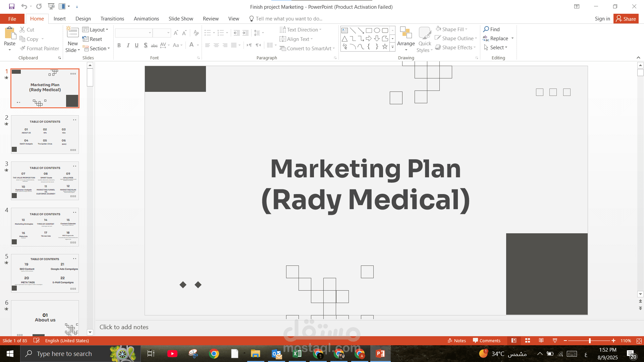
Task: Toggle Italic formatting
Action: click(x=128, y=45)
